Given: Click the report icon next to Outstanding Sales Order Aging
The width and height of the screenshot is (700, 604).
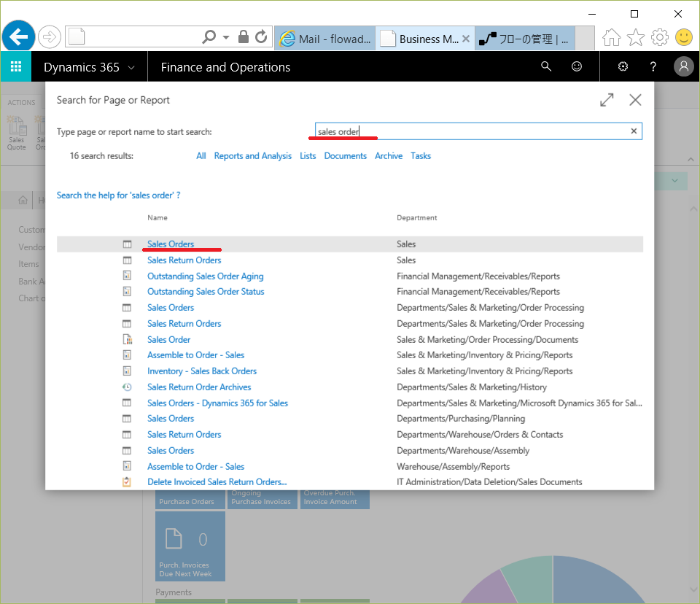Looking at the screenshot, I should coord(127,276).
